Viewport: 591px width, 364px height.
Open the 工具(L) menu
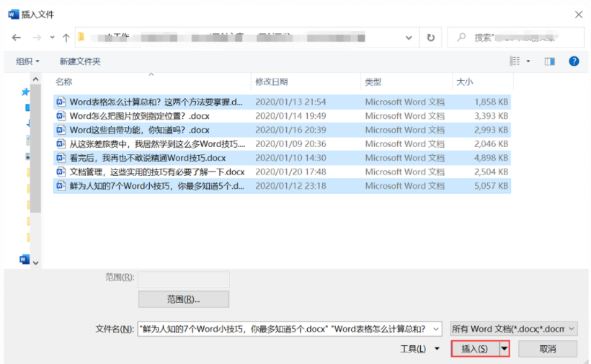pos(419,349)
